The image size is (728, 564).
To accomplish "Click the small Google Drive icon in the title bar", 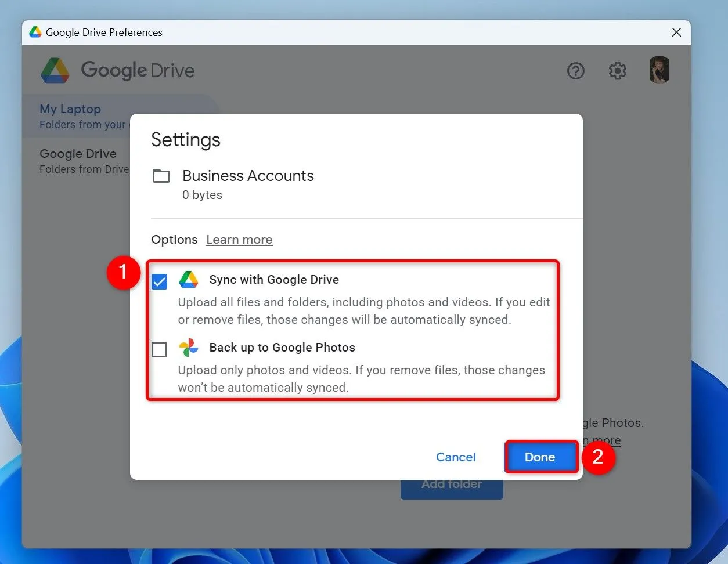I will pos(35,32).
